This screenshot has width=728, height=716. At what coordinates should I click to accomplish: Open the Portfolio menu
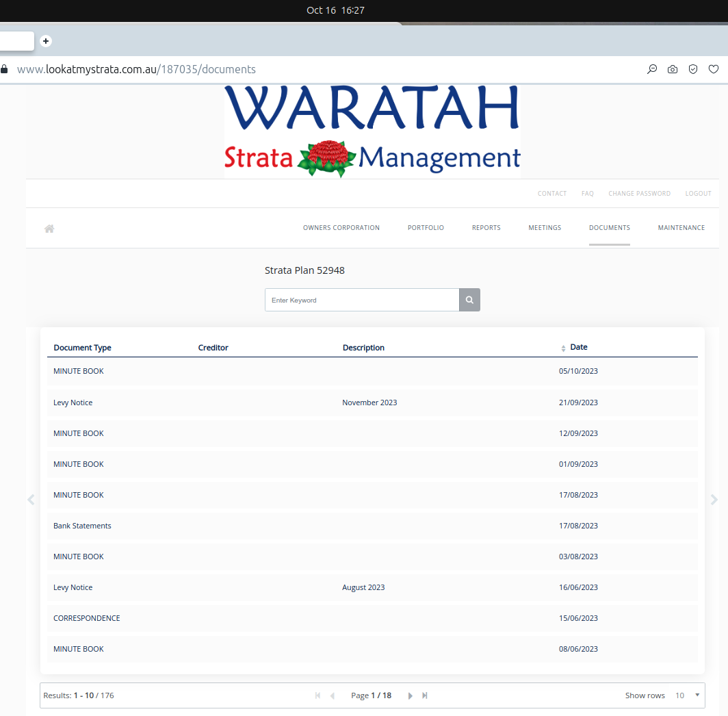(x=426, y=228)
